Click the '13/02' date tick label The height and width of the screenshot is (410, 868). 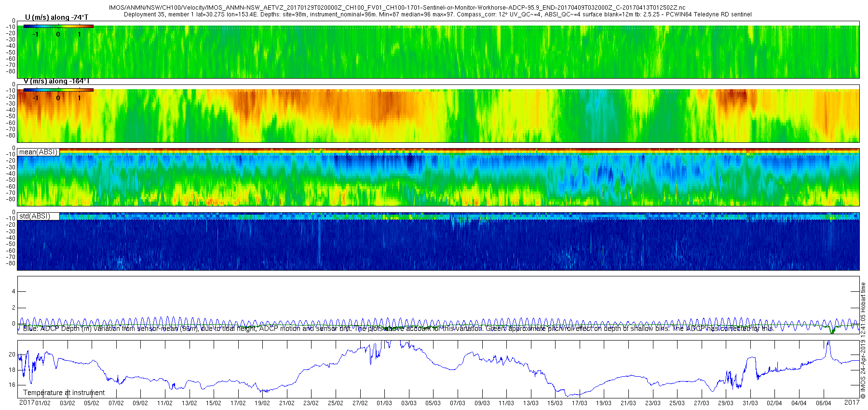pyautogui.click(x=189, y=403)
